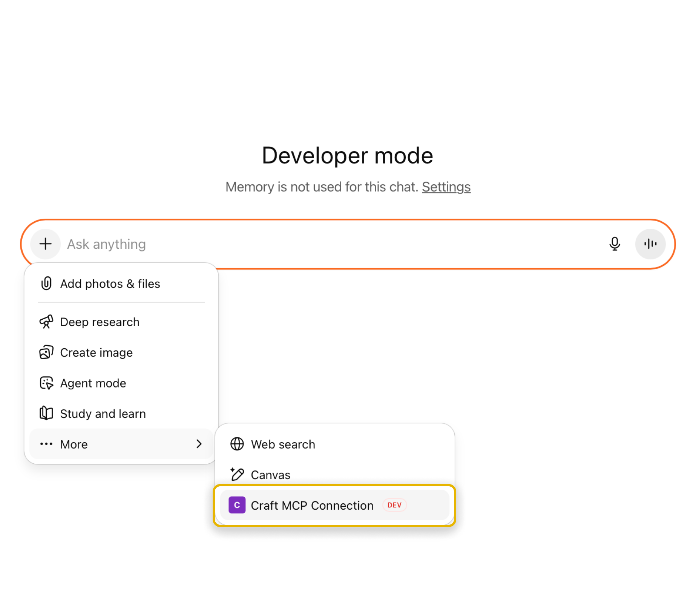Click the Study and learn book icon
The height and width of the screenshot is (616, 690).
tap(46, 413)
